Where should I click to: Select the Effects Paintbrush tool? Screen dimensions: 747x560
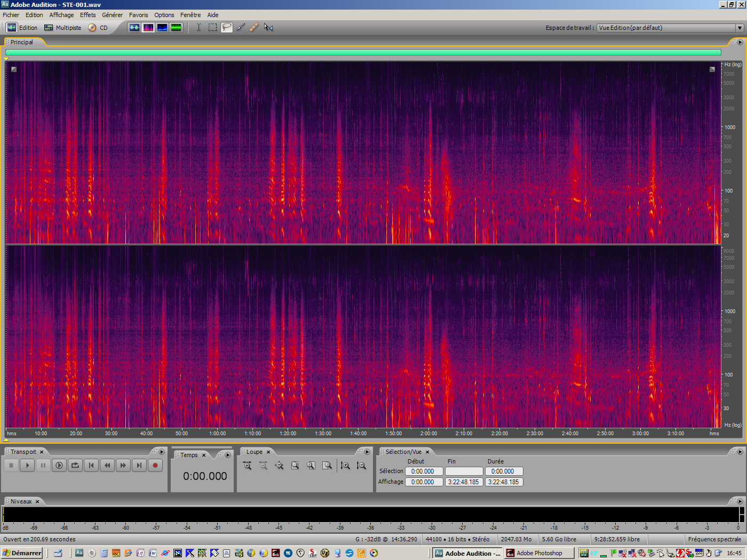240,27
